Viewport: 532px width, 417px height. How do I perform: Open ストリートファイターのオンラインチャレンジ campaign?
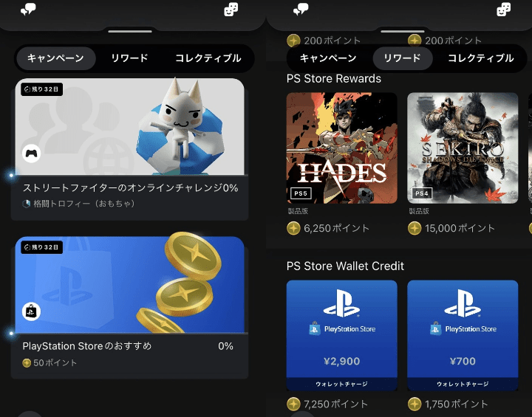(129, 149)
